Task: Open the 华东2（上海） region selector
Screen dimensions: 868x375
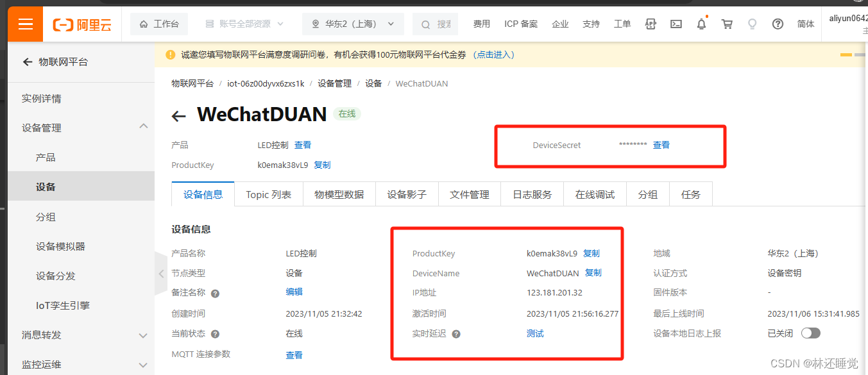Action: pyautogui.click(x=353, y=24)
